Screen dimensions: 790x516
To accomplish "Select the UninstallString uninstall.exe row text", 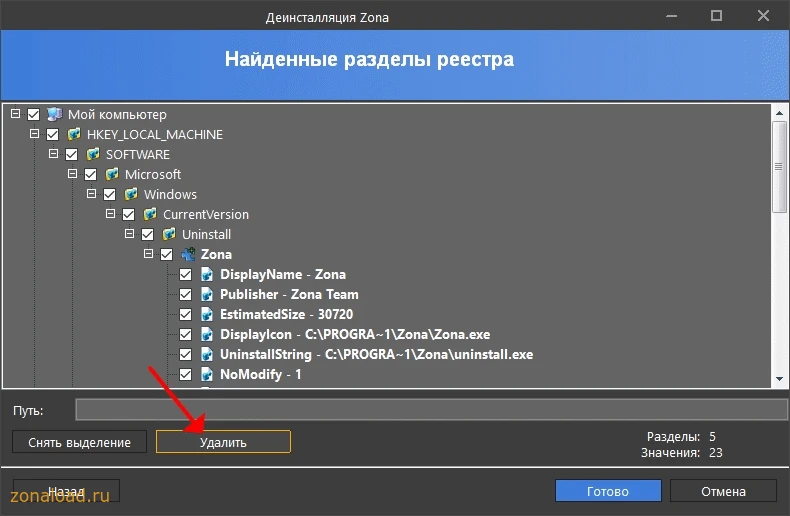I will (x=376, y=355).
